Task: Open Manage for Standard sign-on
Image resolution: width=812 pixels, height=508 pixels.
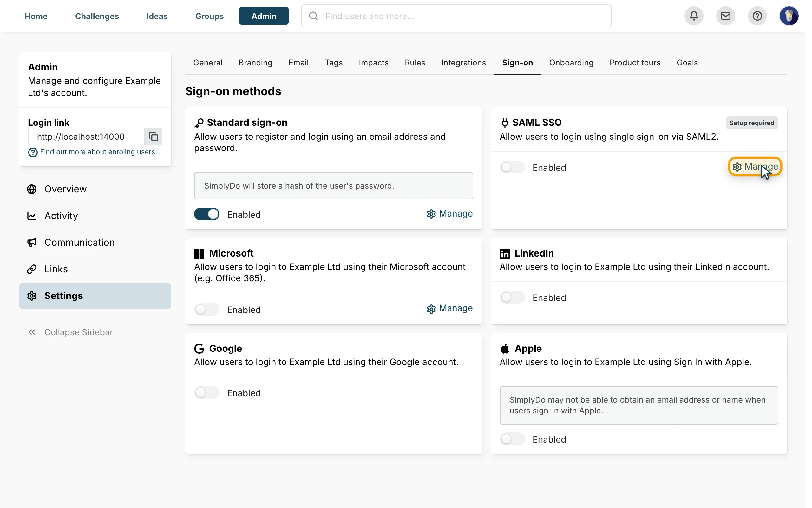Action: coord(450,214)
